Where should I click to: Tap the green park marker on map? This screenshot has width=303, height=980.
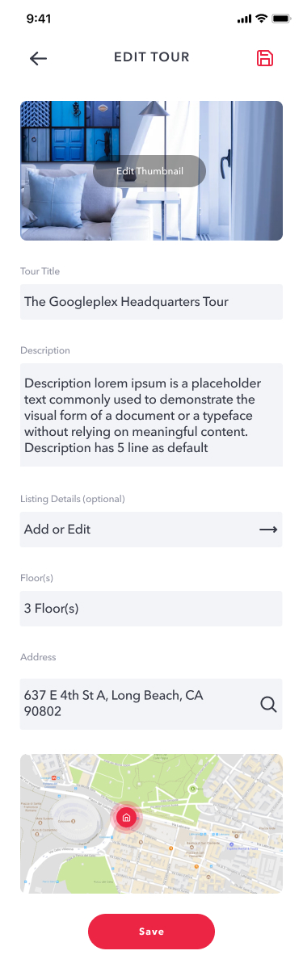[192, 788]
